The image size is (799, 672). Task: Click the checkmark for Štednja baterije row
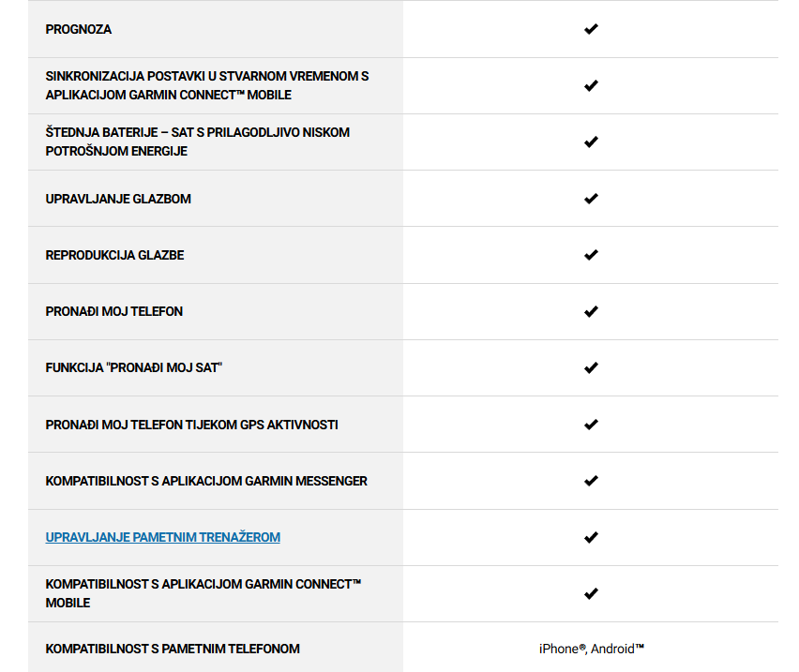591,142
